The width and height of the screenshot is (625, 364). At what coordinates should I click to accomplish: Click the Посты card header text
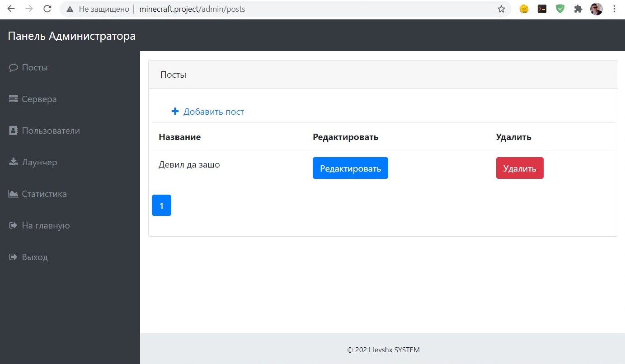coord(173,75)
